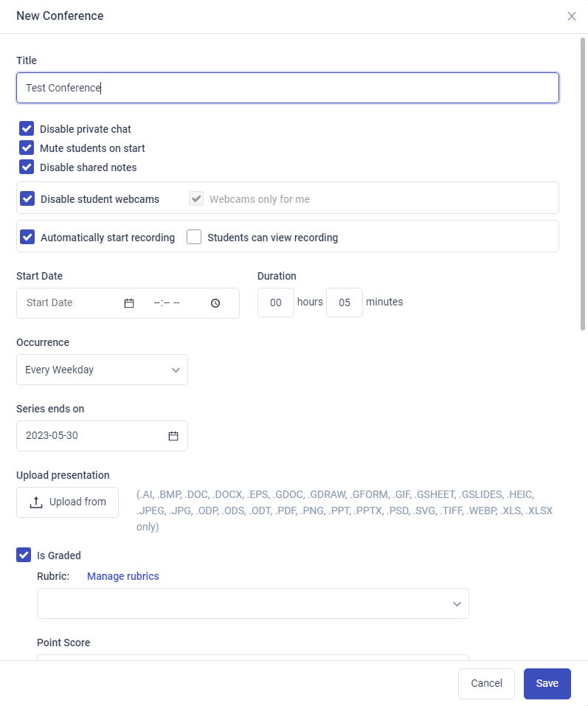Expand the Rubric selection dropdown
This screenshot has height=706, width=588.
(253, 603)
